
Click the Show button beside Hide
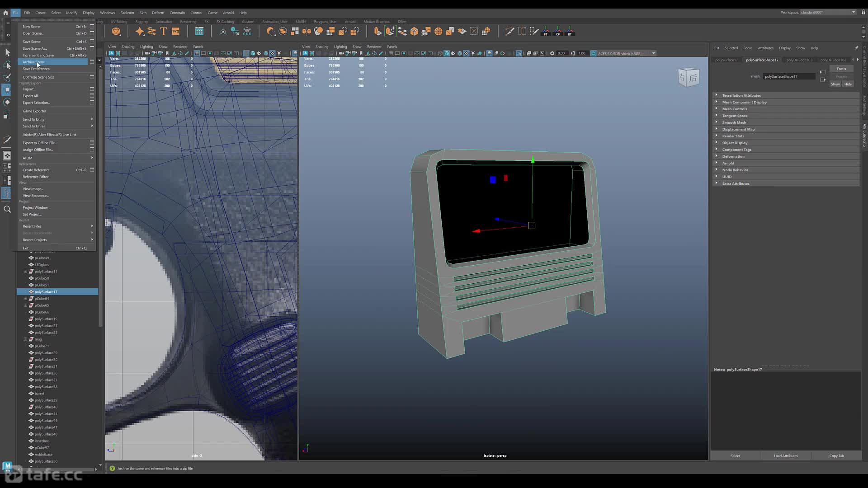[x=835, y=84]
